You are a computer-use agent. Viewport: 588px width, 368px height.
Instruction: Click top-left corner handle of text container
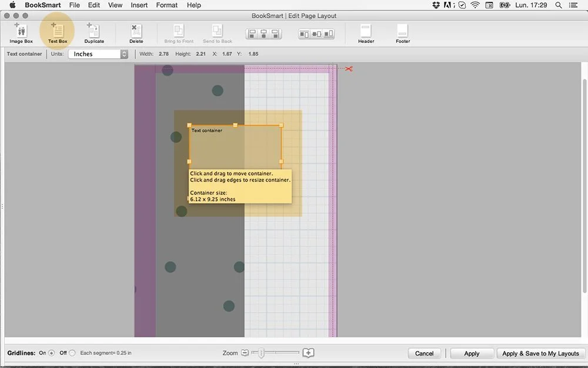click(x=189, y=125)
